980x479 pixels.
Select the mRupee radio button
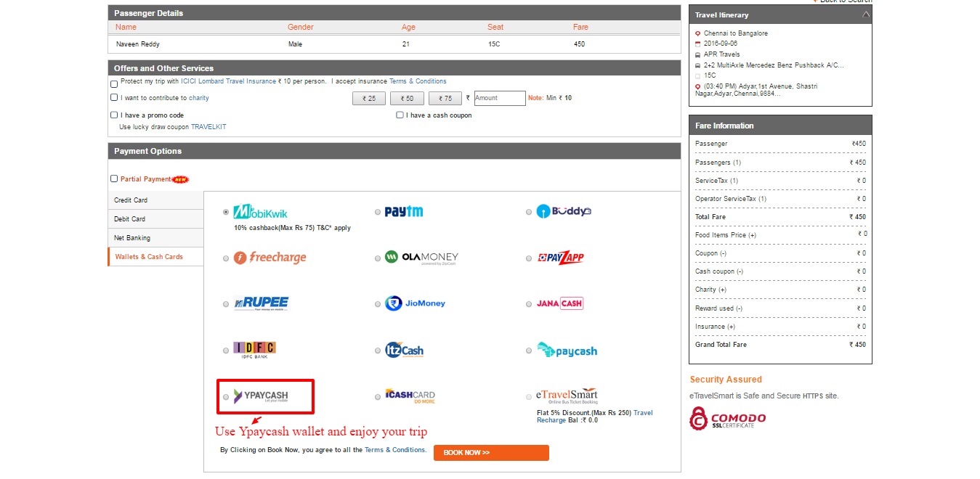pos(226,304)
